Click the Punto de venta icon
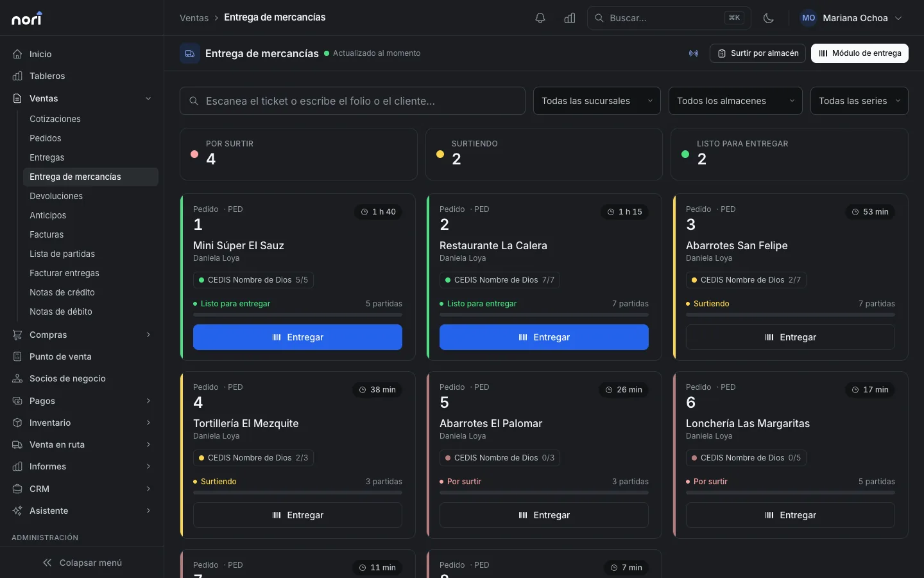Image resolution: width=924 pixels, height=578 pixels. [x=17, y=356]
